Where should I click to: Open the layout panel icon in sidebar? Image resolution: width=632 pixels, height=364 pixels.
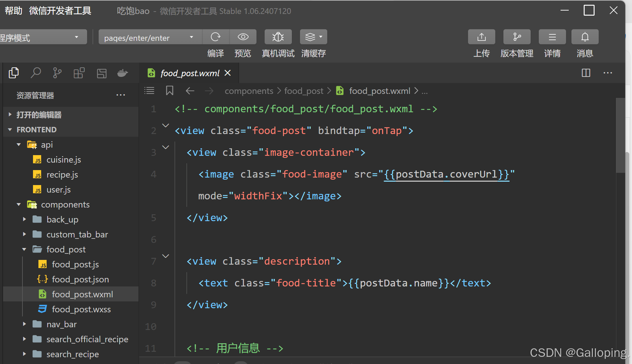pos(102,73)
